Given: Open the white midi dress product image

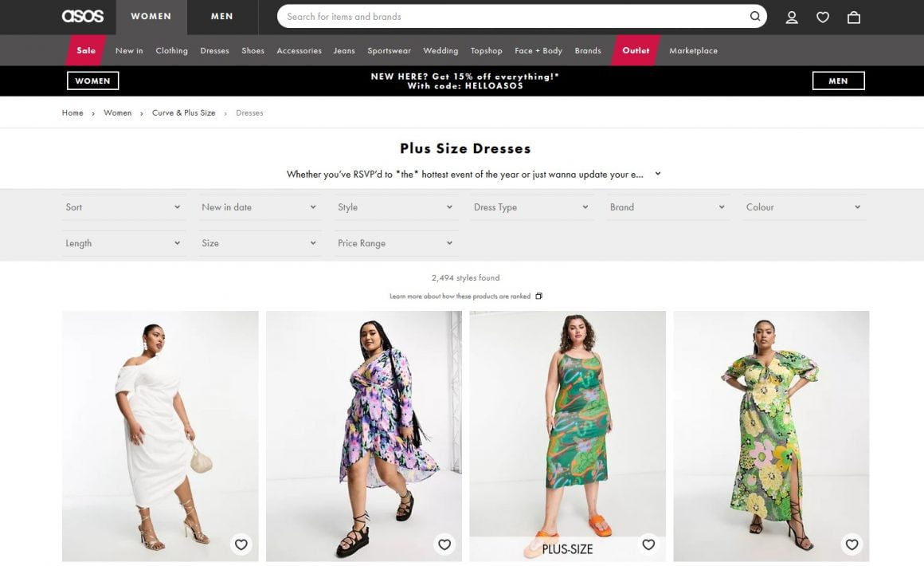Looking at the screenshot, I should tap(159, 436).
